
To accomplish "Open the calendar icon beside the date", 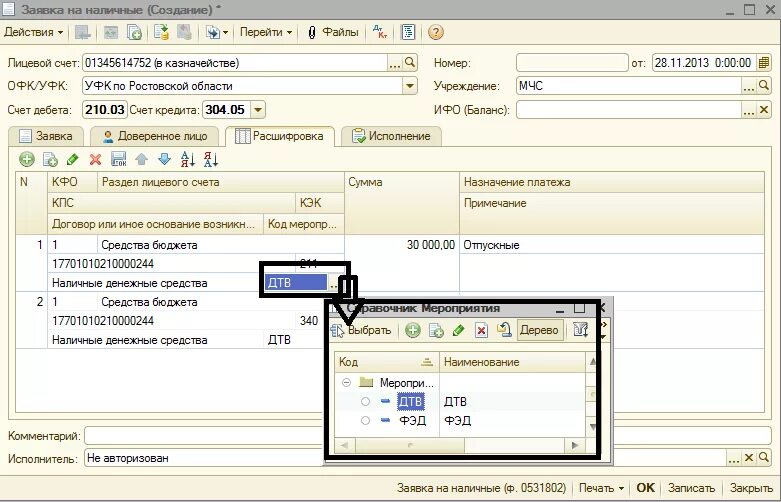I will coord(764,63).
